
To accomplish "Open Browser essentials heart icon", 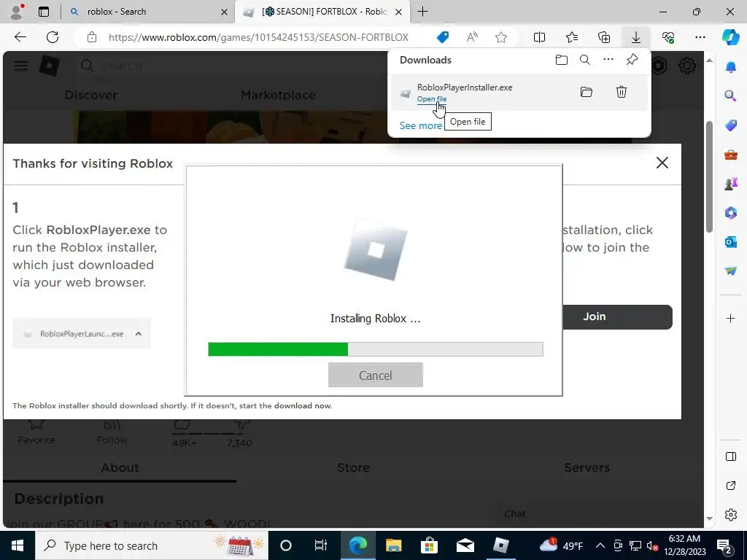I will [x=668, y=37].
